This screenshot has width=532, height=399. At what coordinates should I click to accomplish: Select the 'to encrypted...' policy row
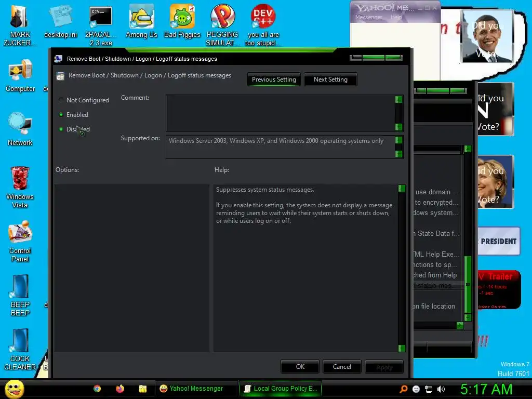(x=437, y=202)
